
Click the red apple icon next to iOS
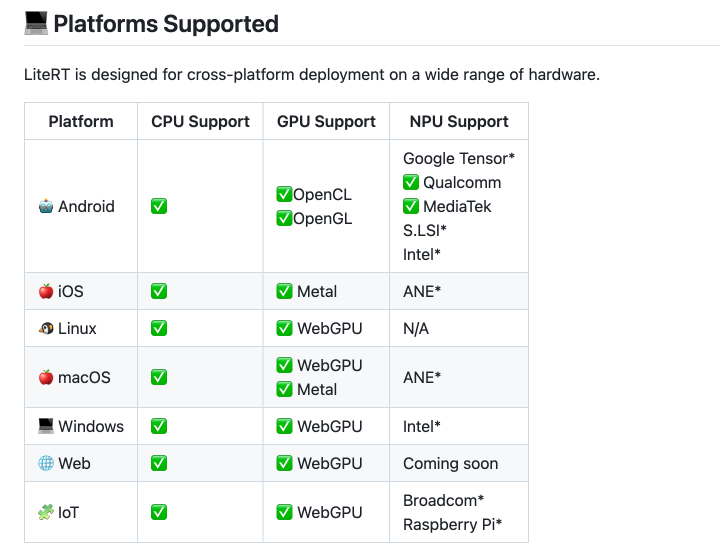[45, 292]
